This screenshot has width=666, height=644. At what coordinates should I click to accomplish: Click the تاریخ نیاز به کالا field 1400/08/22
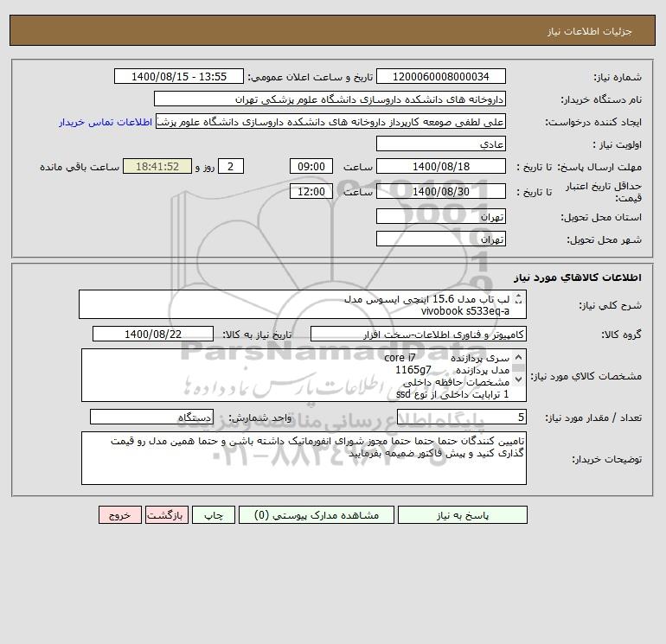[153, 334]
